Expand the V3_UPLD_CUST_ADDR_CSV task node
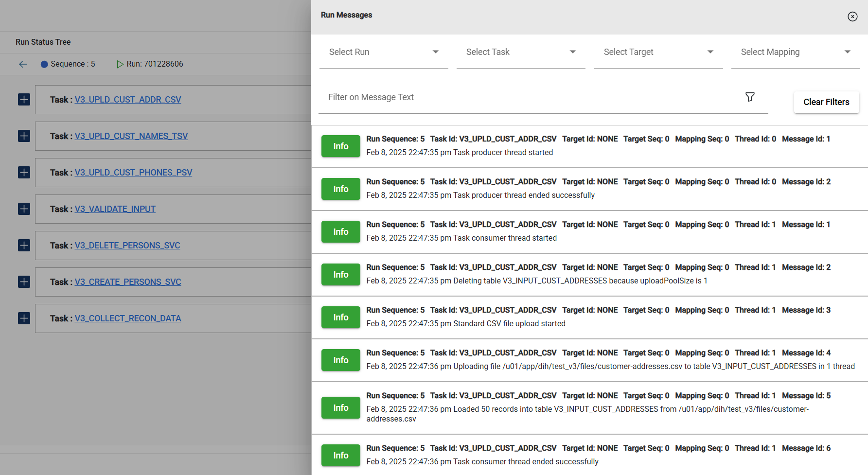 pyautogui.click(x=24, y=100)
